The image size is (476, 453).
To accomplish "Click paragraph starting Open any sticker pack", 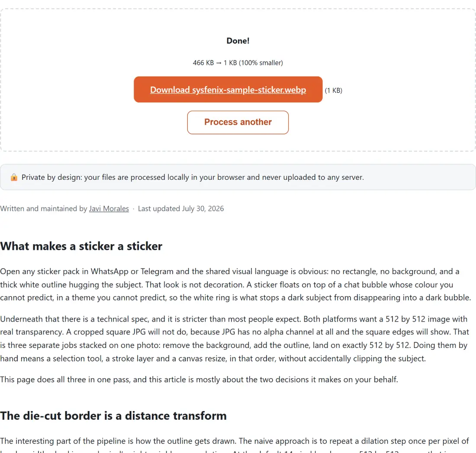I will 235,284.
